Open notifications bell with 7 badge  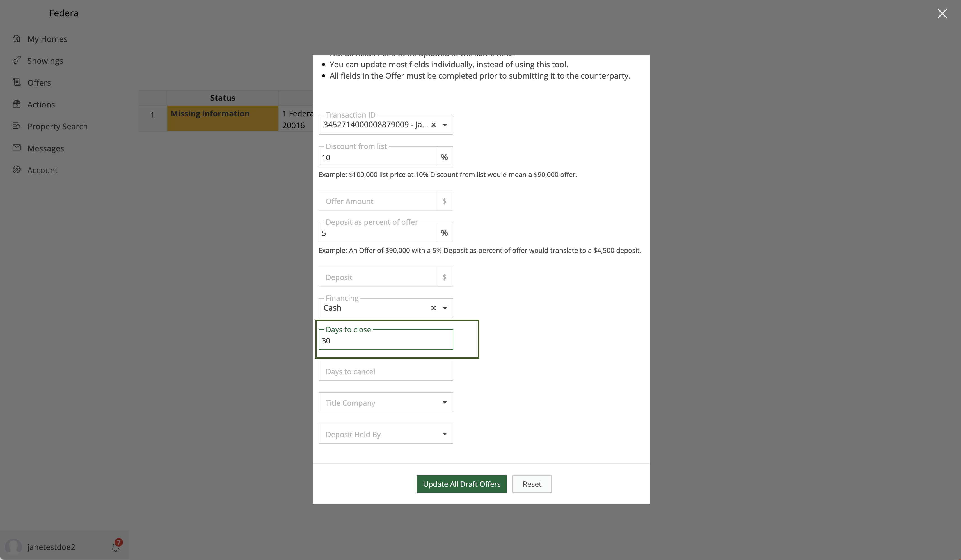(116, 546)
